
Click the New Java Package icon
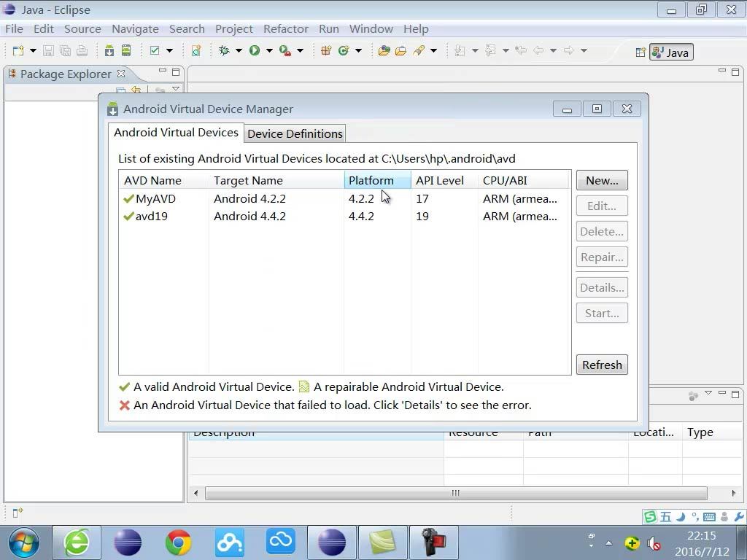(x=326, y=50)
